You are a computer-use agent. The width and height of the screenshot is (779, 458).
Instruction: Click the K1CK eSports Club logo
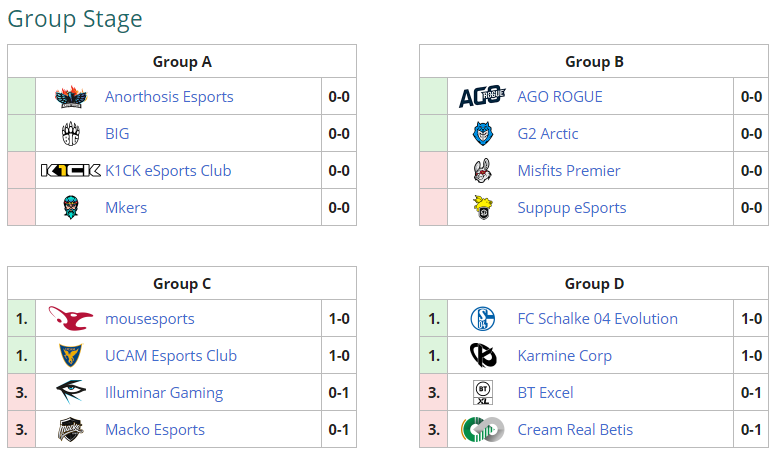(x=70, y=171)
